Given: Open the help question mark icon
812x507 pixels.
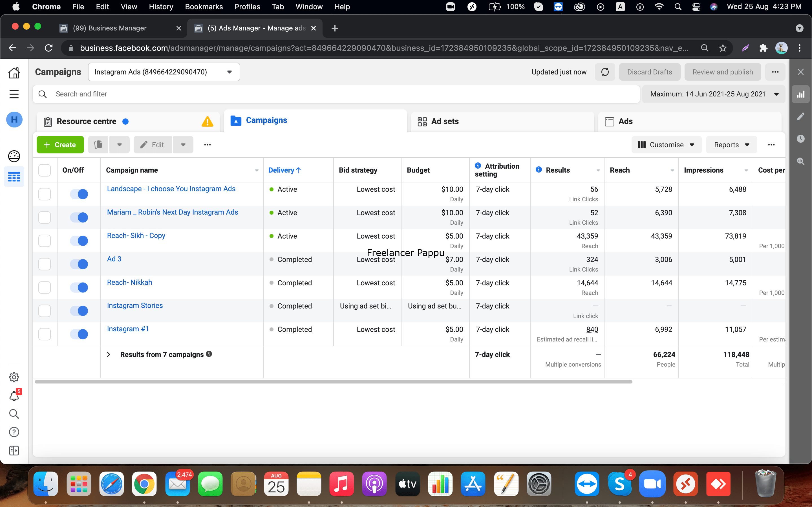Looking at the screenshot, I should (x=14, y=432).
